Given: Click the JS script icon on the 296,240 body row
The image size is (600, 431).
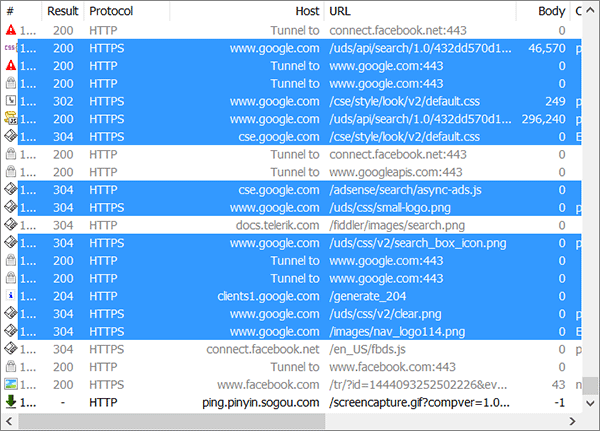Looking at the screenshot, I should pyautogui.click(x=11, y=119).
